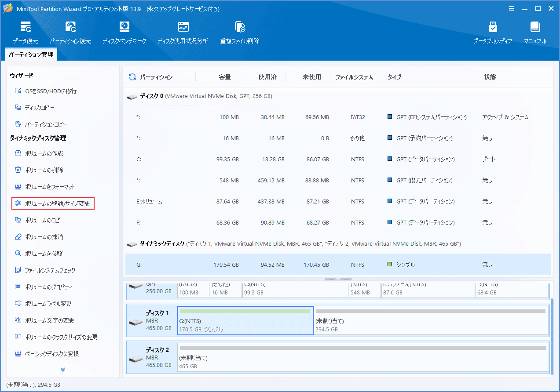This screenshot has height=392, width=560.
Task: Open パーティション復元 tool
Action: click(x=70, y=33)
